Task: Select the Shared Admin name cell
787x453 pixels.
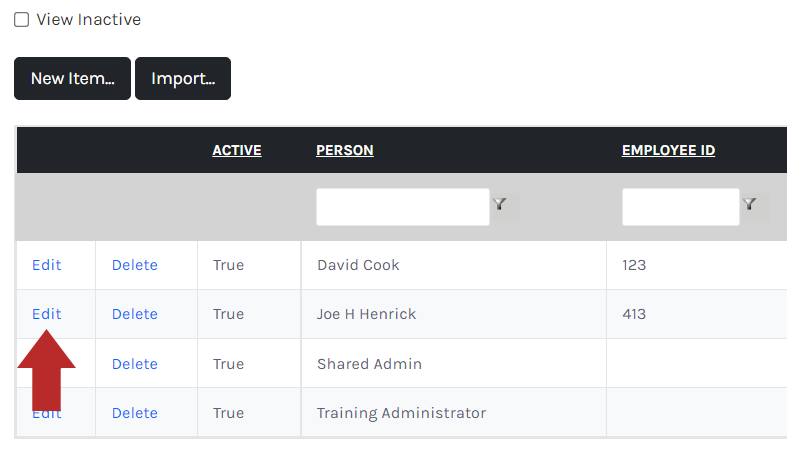Action: coord(454,363)
